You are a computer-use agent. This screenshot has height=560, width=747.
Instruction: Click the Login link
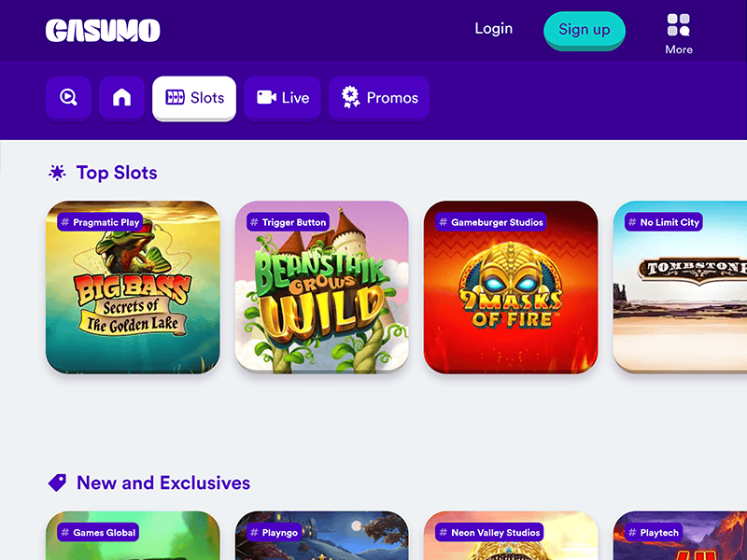tap(494, 29)
